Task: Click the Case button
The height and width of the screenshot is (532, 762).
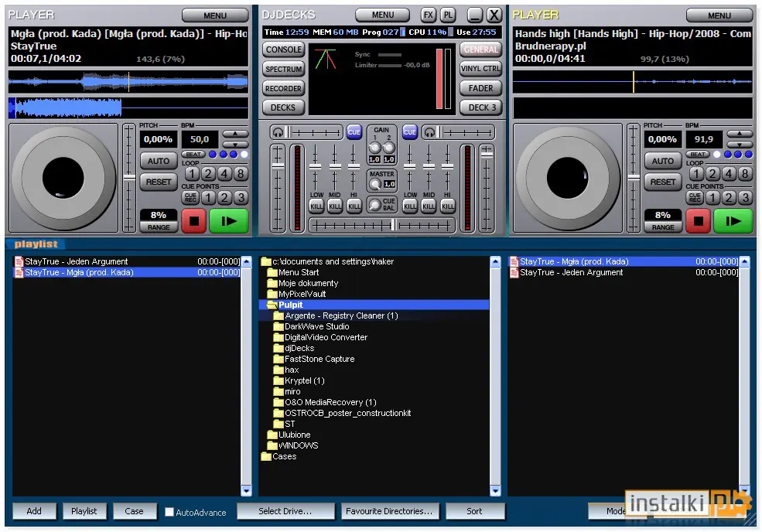Action: (134, 511)
